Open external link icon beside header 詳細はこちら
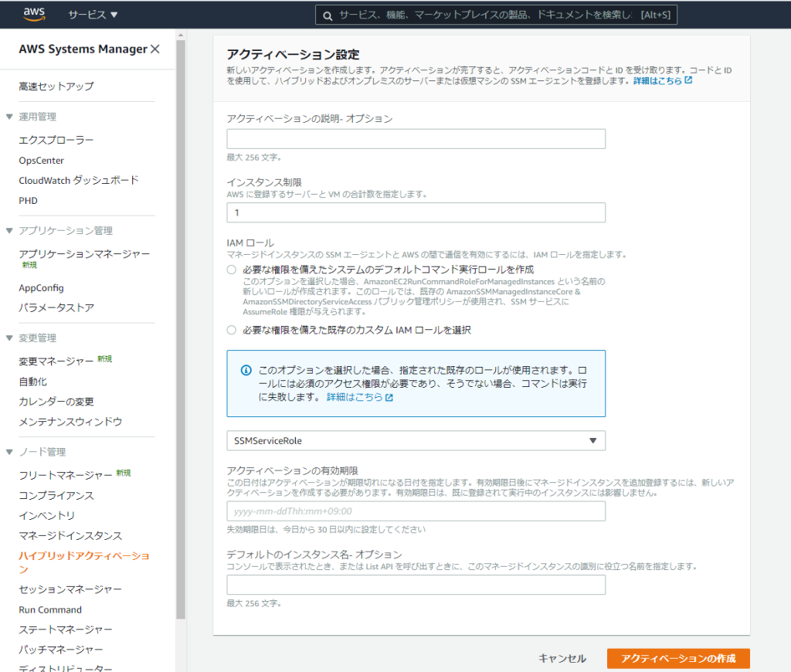This screenshot has width=791, height=672. tap(688, 80)
